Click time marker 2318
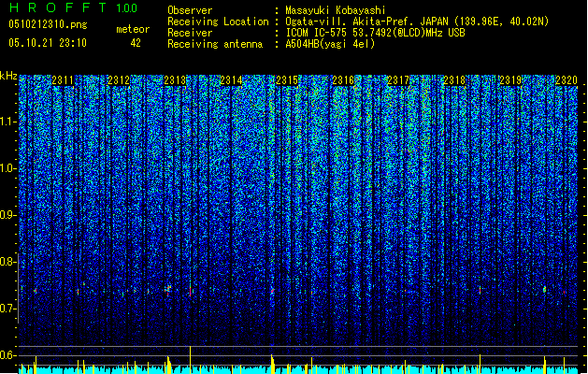588x374 pixels. pos(454,80)
